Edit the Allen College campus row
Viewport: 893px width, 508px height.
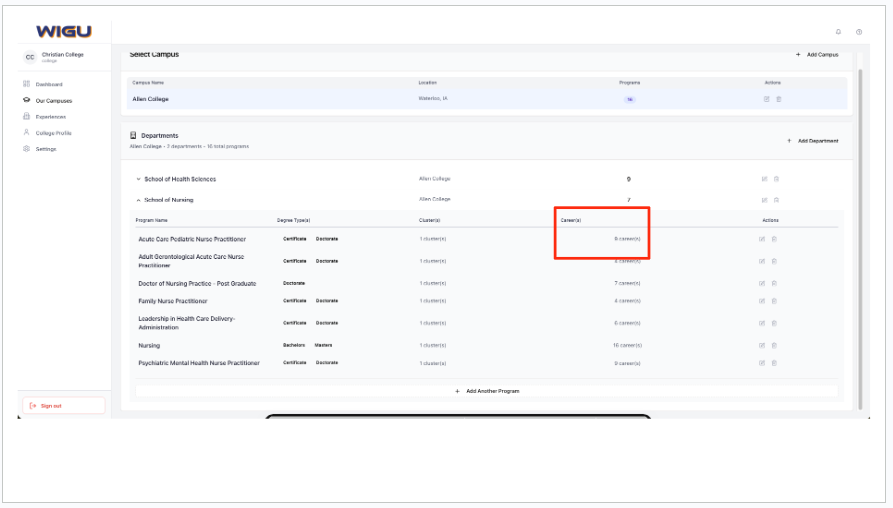(767, 99)
